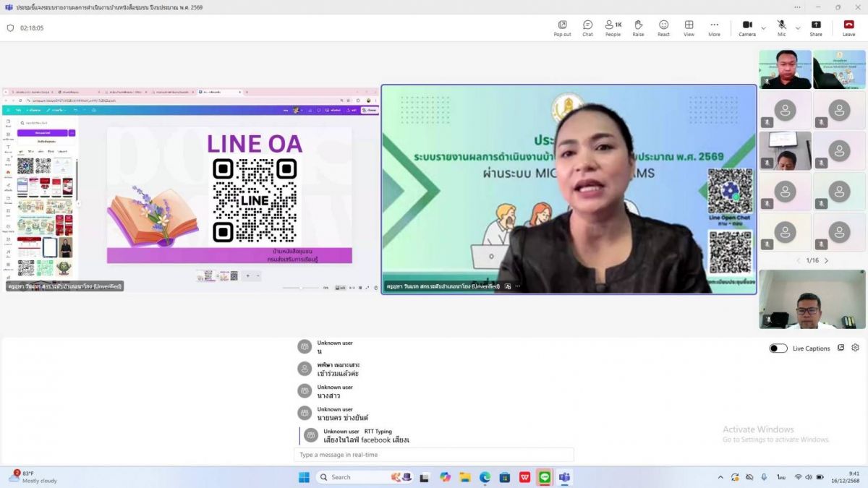The width and height of the screenshot is (868, 488).
Task: Unmute the Mic
Action: click(781, 27)
